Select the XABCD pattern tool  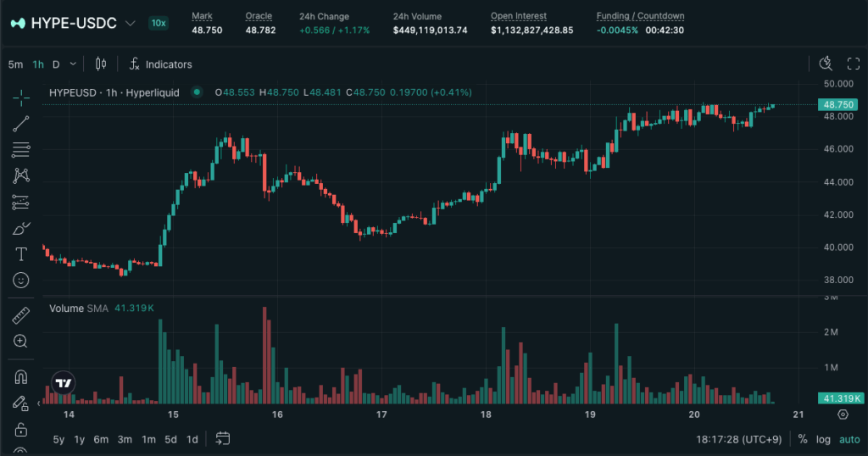[21, 176]
